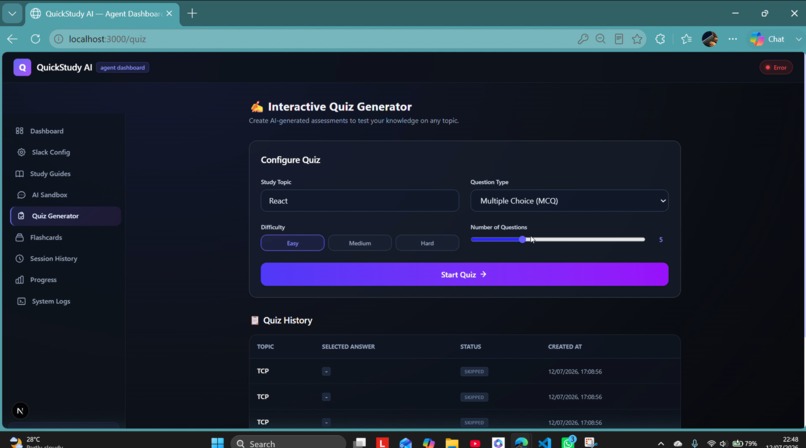Open the Windows Start menu

pos(217,443)
